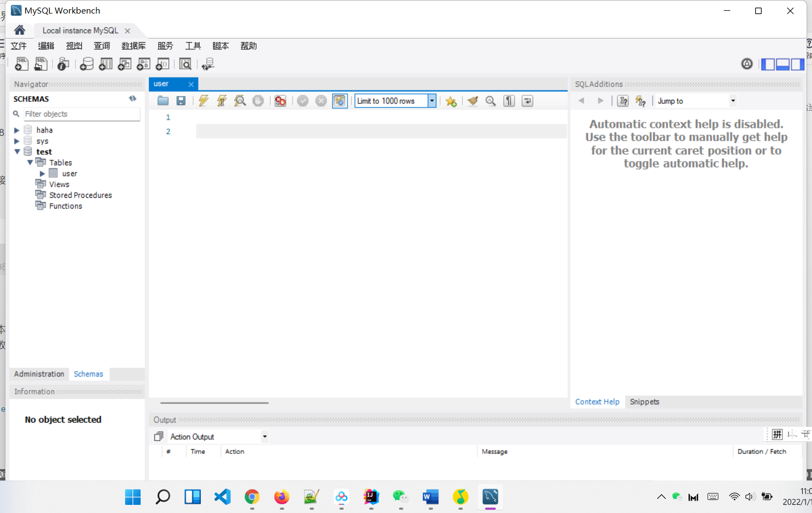Viewport: 812px width, 513px height.
Task: Open the Jump to dropdown
Action: pyautogui.click(x=733, y=101)
